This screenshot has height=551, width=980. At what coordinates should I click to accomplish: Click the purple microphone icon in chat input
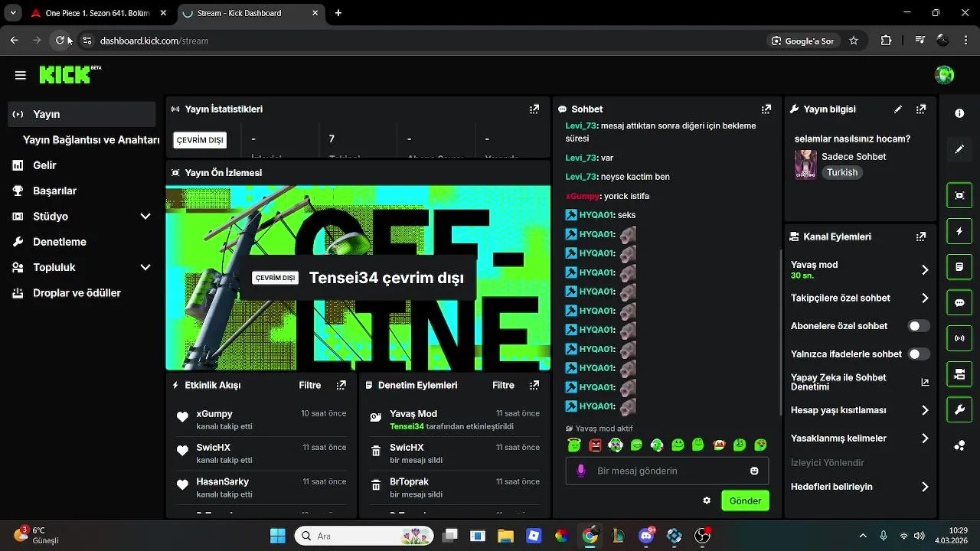point(581,471)
